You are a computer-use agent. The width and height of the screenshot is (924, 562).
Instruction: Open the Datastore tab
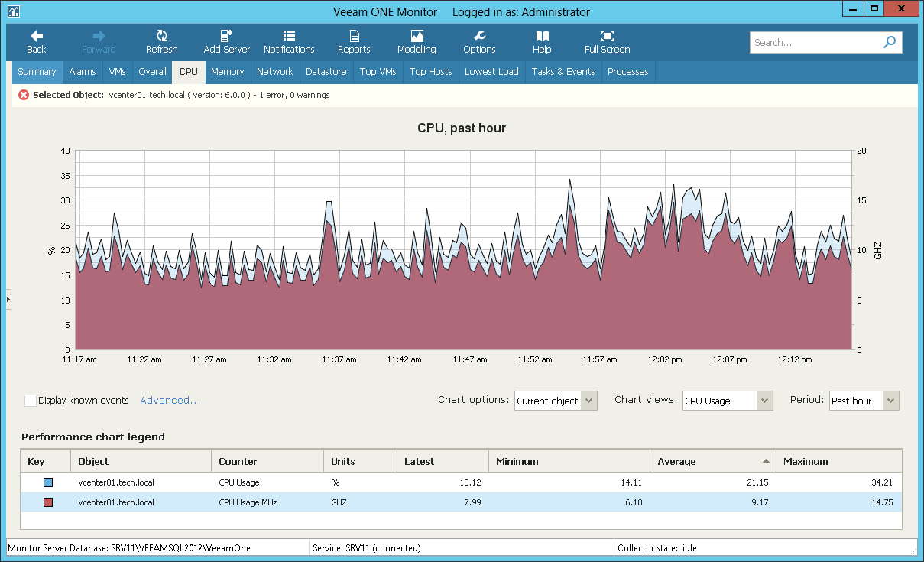click(x=326, y=72)
